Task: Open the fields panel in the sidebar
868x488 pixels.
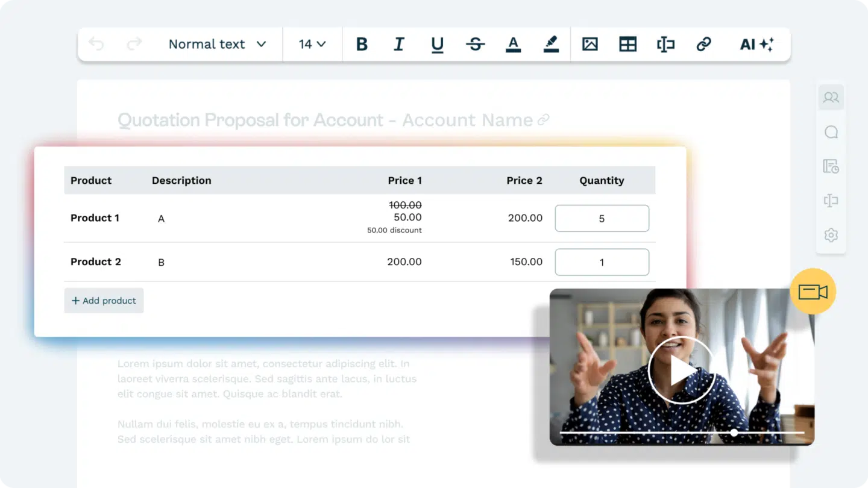Action: 831,201
